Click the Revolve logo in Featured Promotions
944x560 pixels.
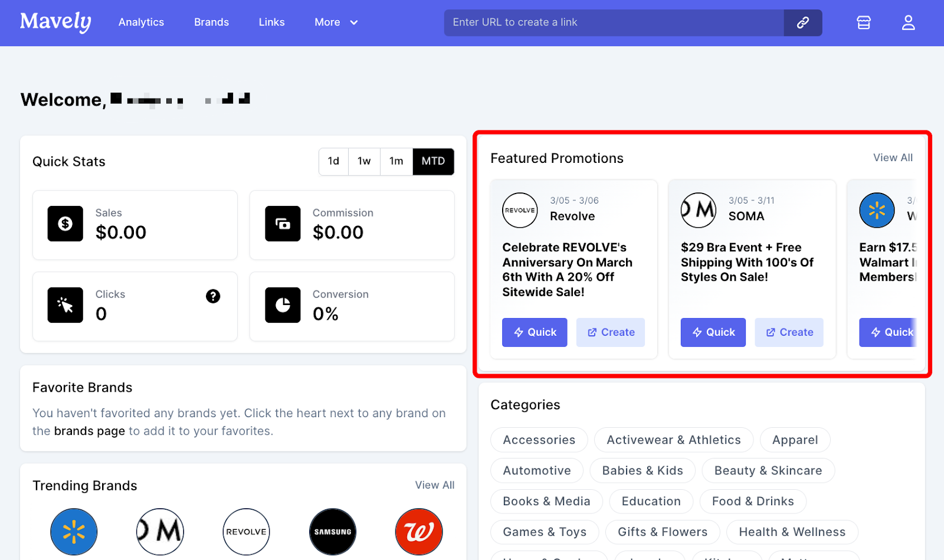click(x=520, y=210)
